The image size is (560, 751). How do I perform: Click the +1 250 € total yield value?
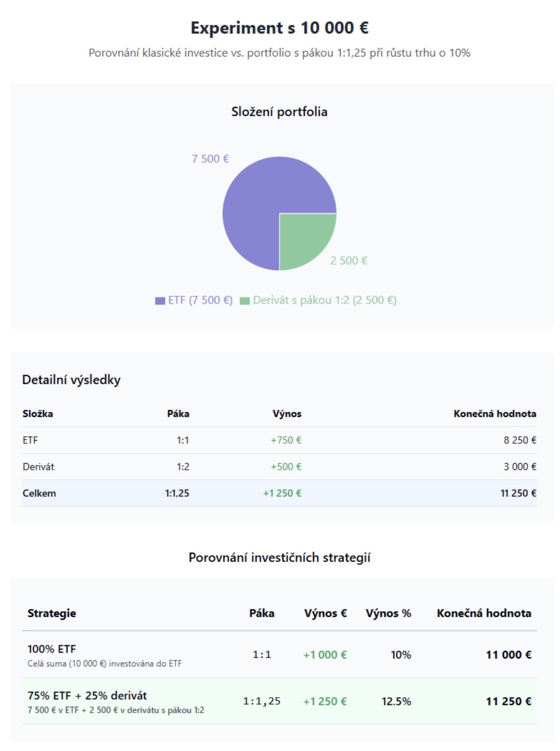[x=282, y=493]
